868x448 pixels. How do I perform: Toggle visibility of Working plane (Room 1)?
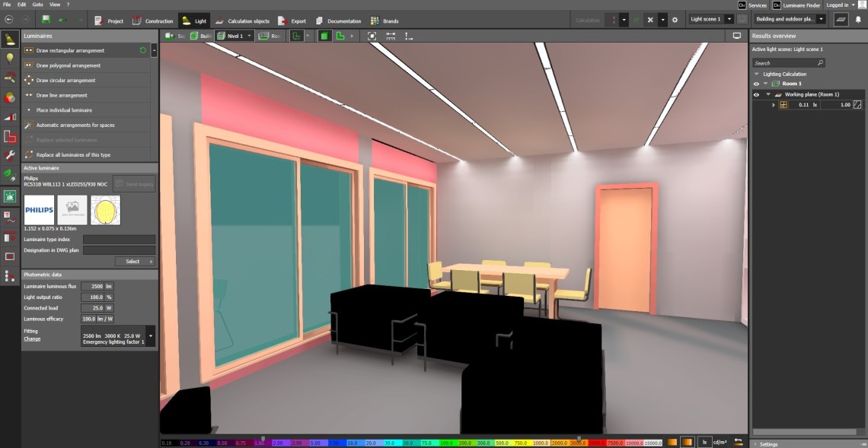756,94
